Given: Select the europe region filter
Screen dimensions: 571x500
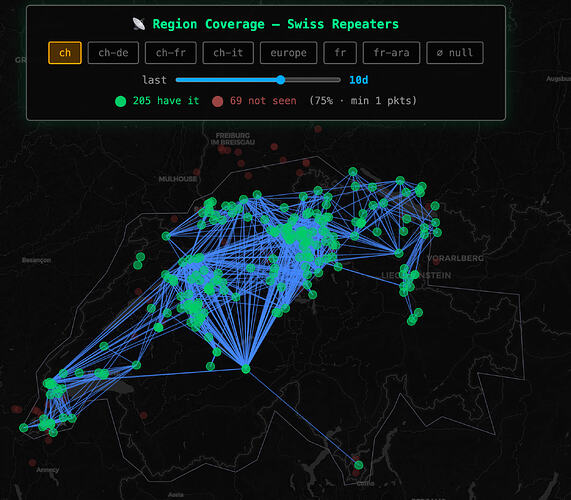Looking at the screenshot, I should [x=288, y=53].
